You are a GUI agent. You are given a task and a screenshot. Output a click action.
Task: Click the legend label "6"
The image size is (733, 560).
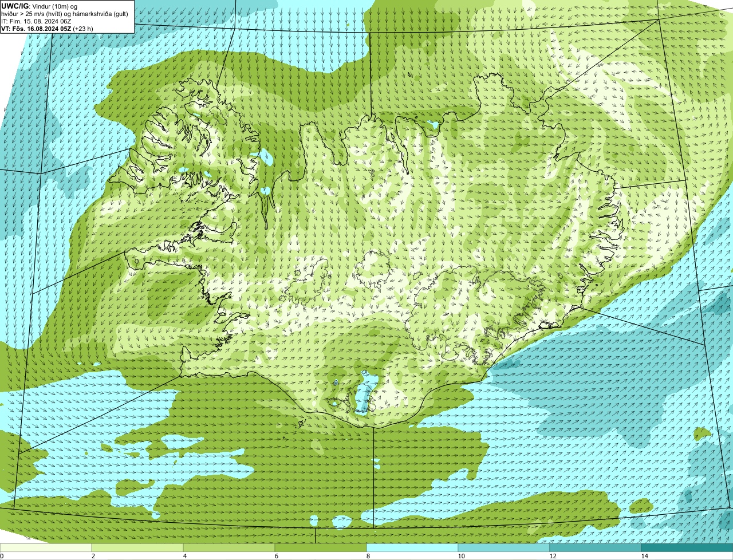pos(276,556)
